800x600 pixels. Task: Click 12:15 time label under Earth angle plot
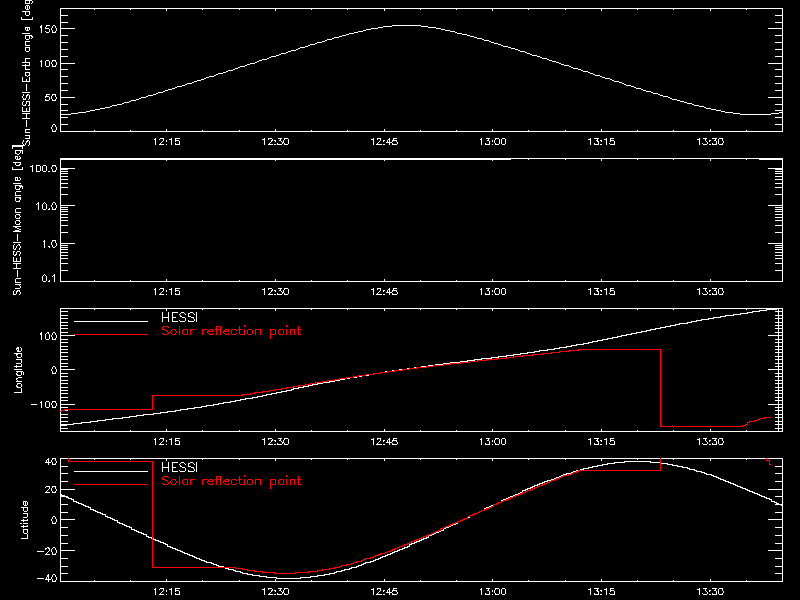click(166, 141)
